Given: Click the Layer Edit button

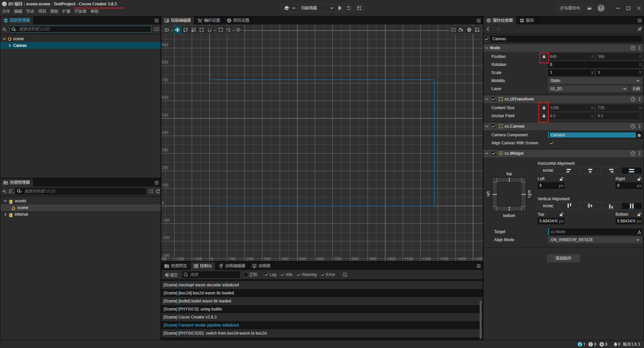Looking at the screenshot, I should click(x=636, y=89).
